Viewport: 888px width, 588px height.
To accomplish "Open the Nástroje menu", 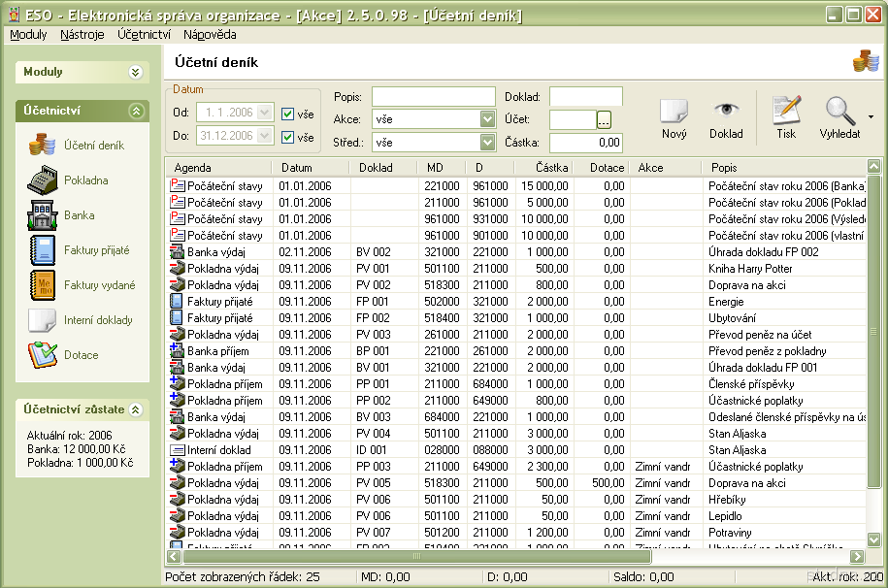I will (82, 34).
